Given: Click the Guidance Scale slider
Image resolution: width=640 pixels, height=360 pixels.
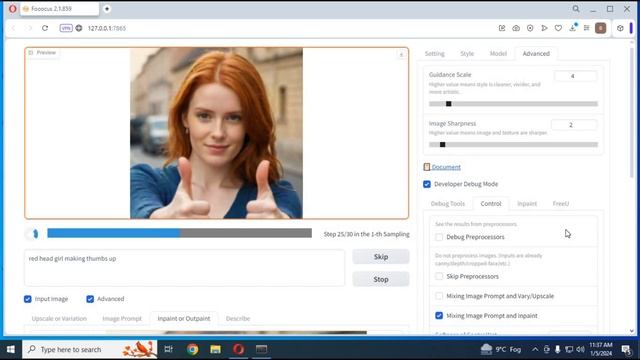Looking at the screenshot, I should tap(513, 104).
